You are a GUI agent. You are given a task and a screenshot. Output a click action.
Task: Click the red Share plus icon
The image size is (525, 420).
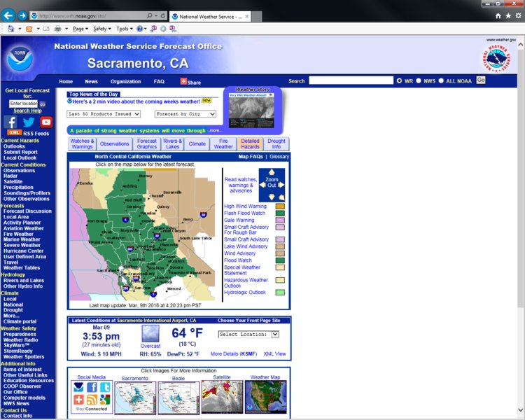[183, 81]
